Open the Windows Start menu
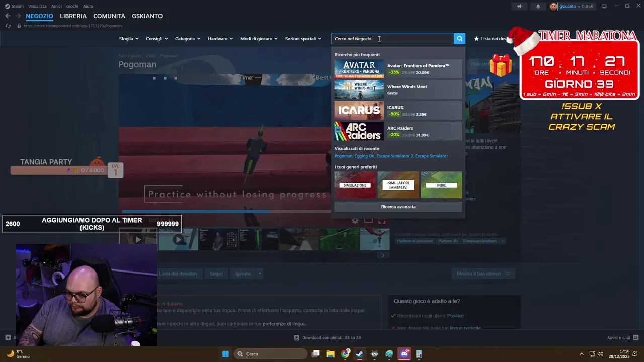The image size is (644, 362). pyautogui.click(x=226, y=354)
